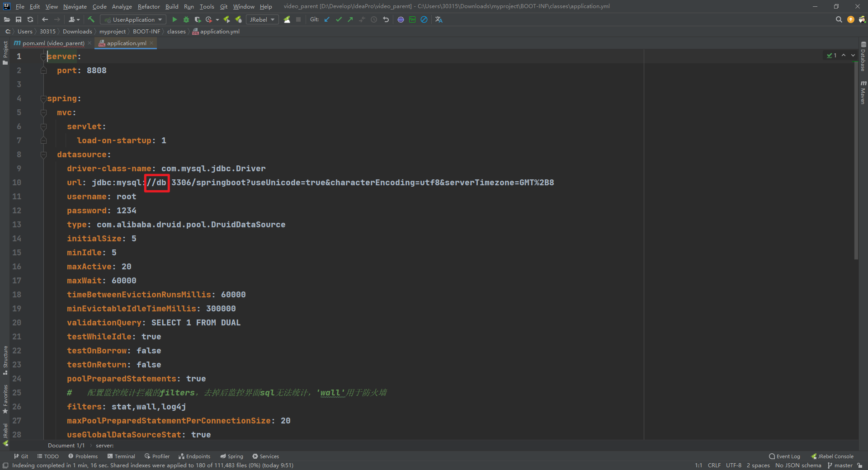Switch to pom.xml (video_parent) tab
The width and height of the screenshot is (868, 470).
pos(53,43)
